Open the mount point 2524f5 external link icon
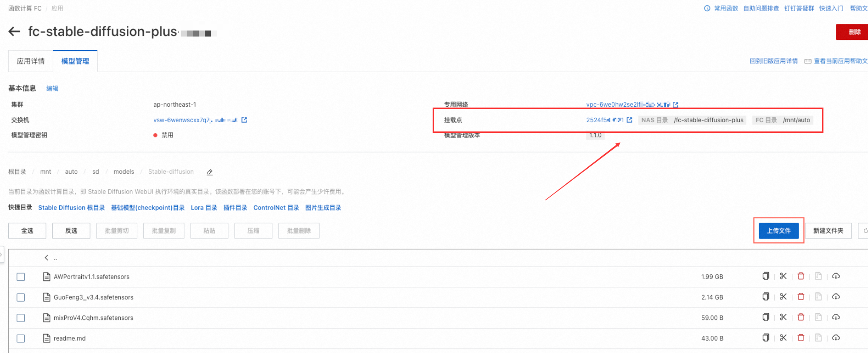 click(629, 120)
